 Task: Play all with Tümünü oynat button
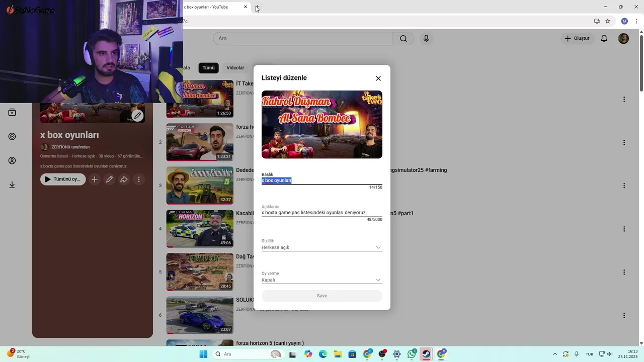63,179
